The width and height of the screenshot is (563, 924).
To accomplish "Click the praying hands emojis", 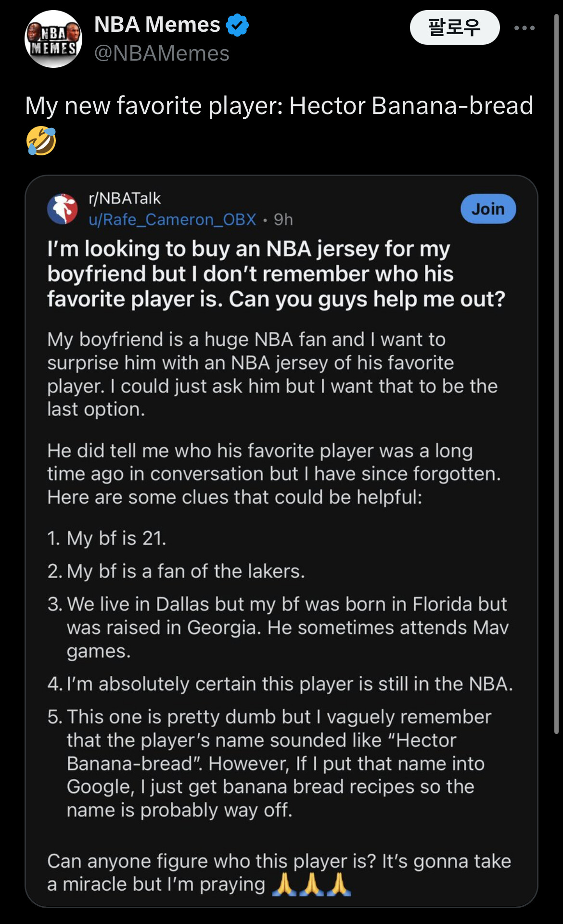I will [311, 884].
